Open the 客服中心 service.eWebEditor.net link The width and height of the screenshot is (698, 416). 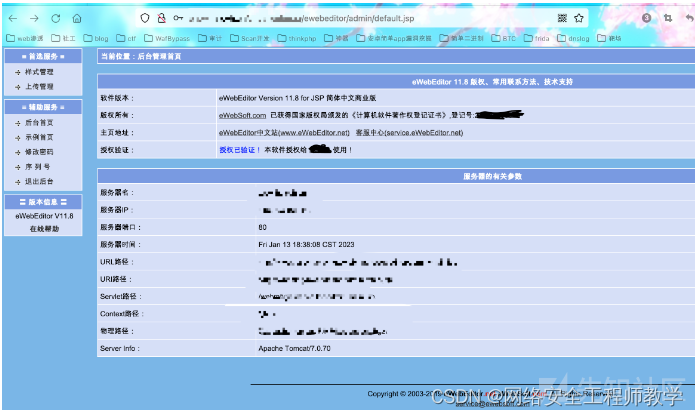pos(410,133)
